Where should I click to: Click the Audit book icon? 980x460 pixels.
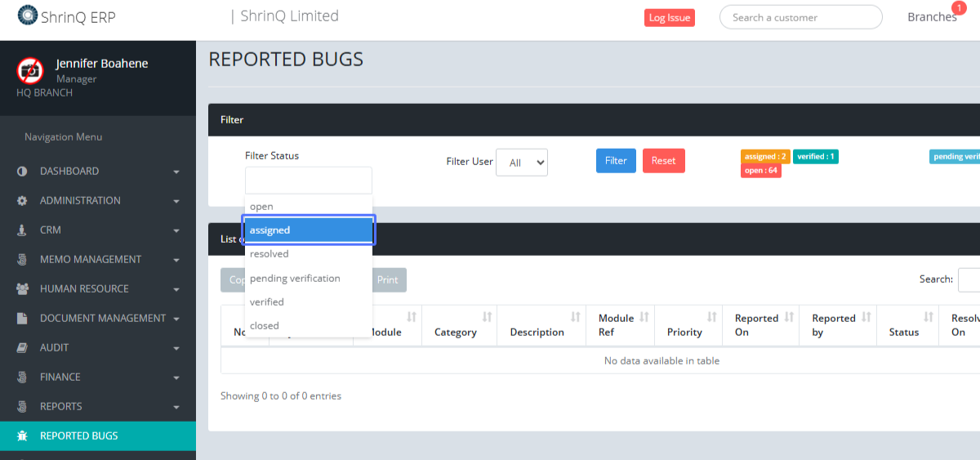tap(22, 348)
